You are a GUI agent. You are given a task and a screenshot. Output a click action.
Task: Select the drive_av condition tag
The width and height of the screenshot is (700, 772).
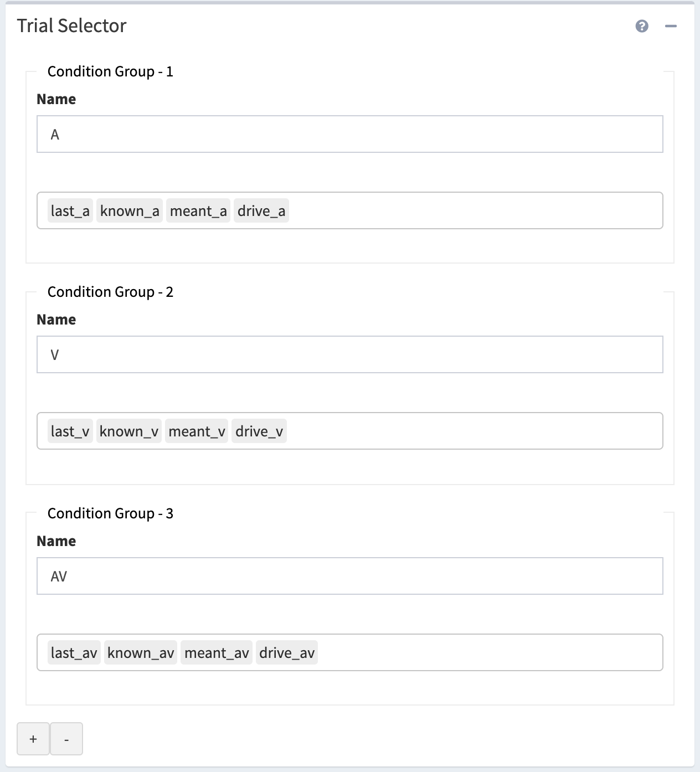[x=287, y=653]
